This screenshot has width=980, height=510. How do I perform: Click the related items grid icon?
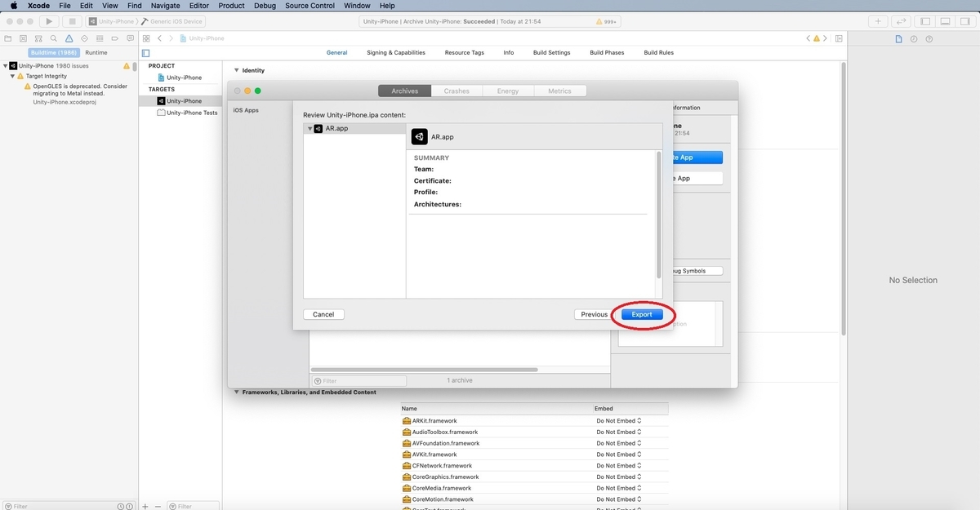pyautogui.click(x=146, y=38)
